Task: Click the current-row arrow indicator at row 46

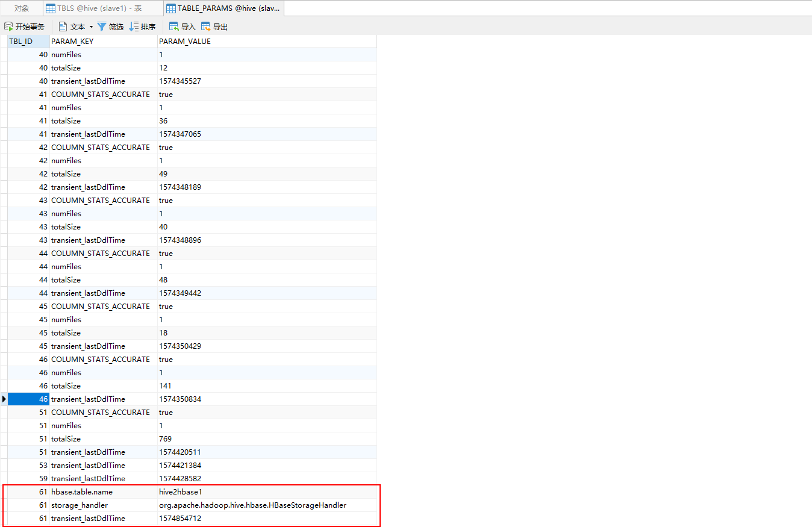Action: (4, 399)
